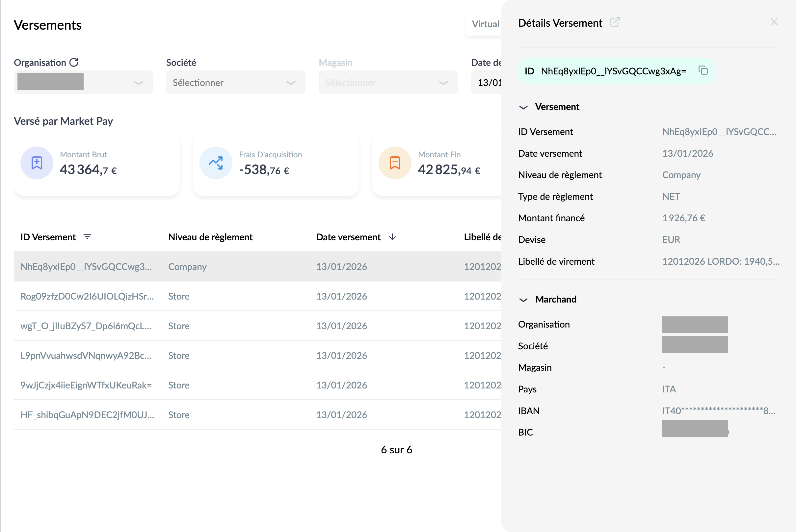Screen dimensions: 796x532
Task: Click the Niveau de règlement column header
Action: (210, 237)
